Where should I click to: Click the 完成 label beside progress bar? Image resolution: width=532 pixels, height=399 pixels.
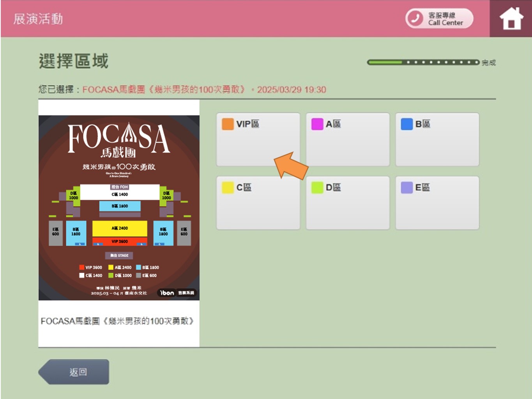(489, 62)
